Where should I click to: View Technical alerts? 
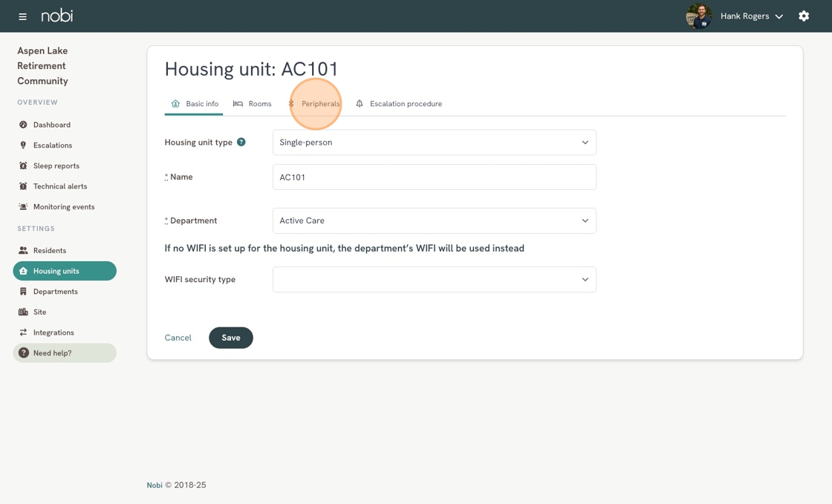[x=59, y=186]
